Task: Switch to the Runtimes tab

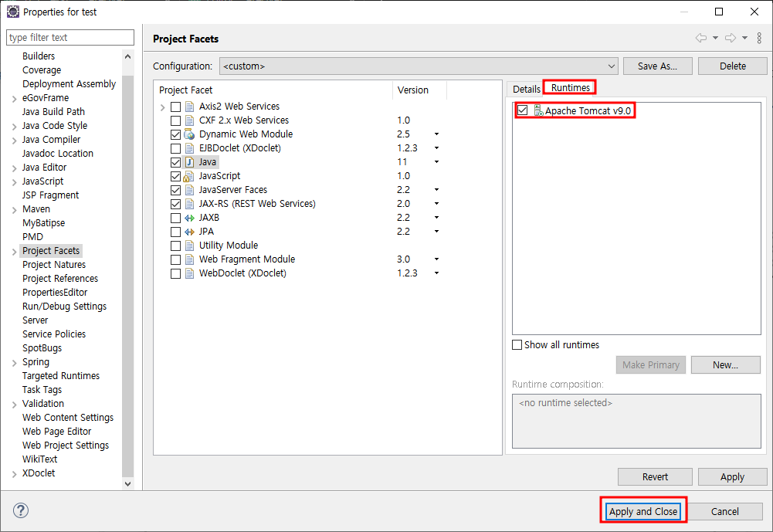Action: (570, 87)
